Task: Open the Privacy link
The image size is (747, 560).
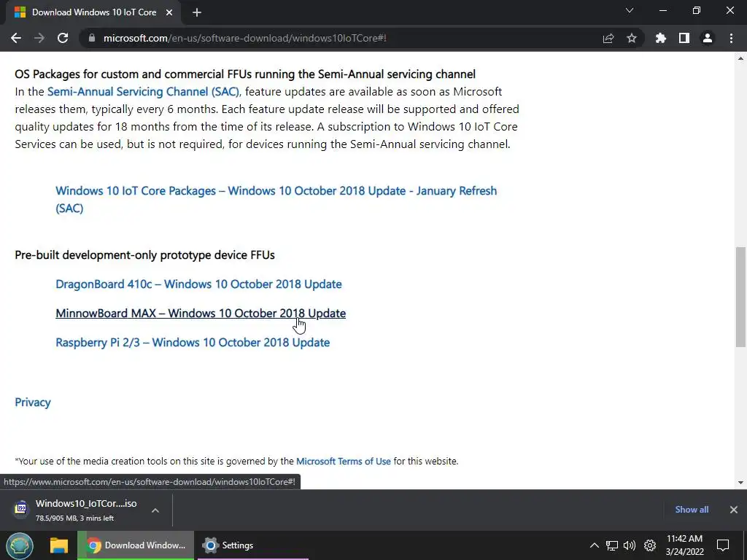Action: pos(32,402)
